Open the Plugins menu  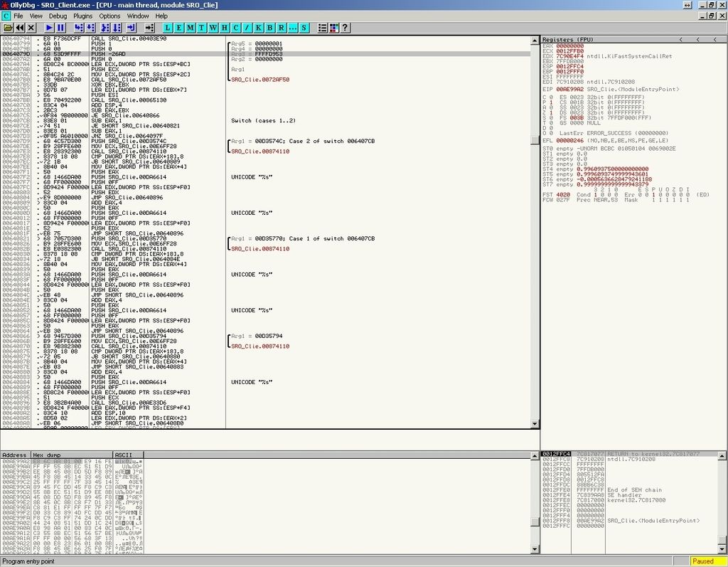[82, 16]
